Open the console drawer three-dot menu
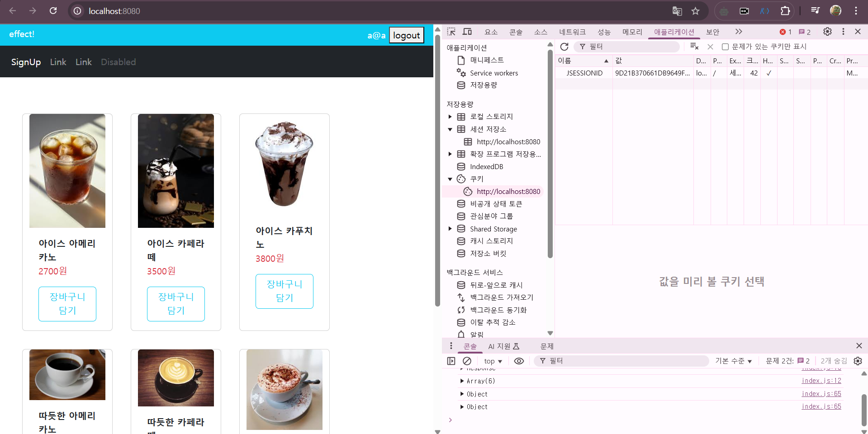868x434 pixels. point(451,346)
